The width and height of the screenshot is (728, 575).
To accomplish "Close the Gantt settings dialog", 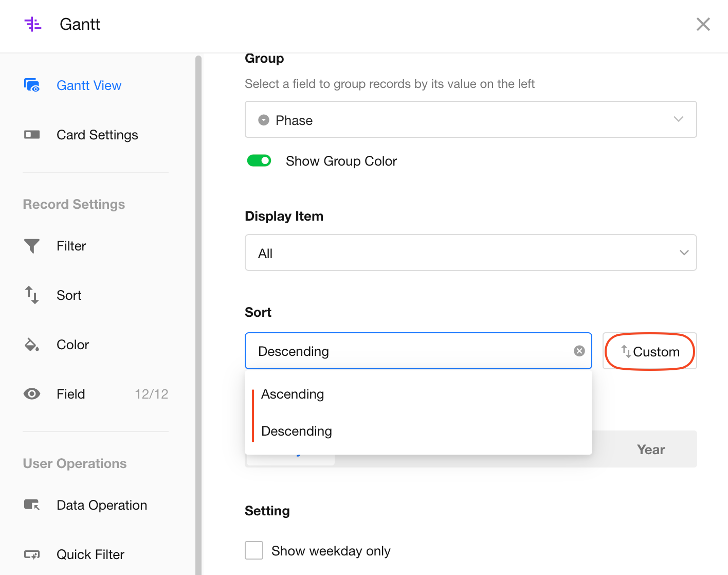I will pos(703,24).
